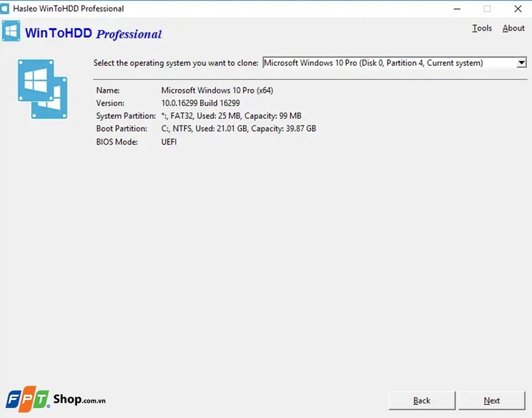The image size is (532, 418).
Task: Click the BIOS Mode UEFI value
Action: pos(168,141)
